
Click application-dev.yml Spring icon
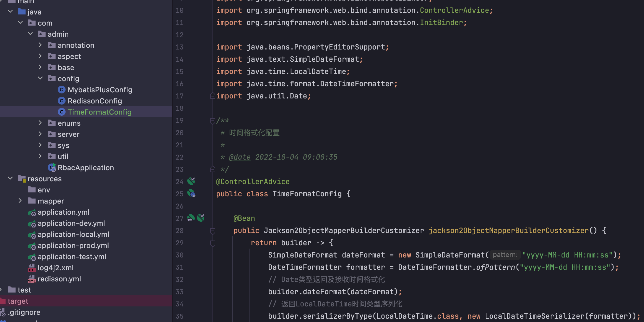pos(32,224)
